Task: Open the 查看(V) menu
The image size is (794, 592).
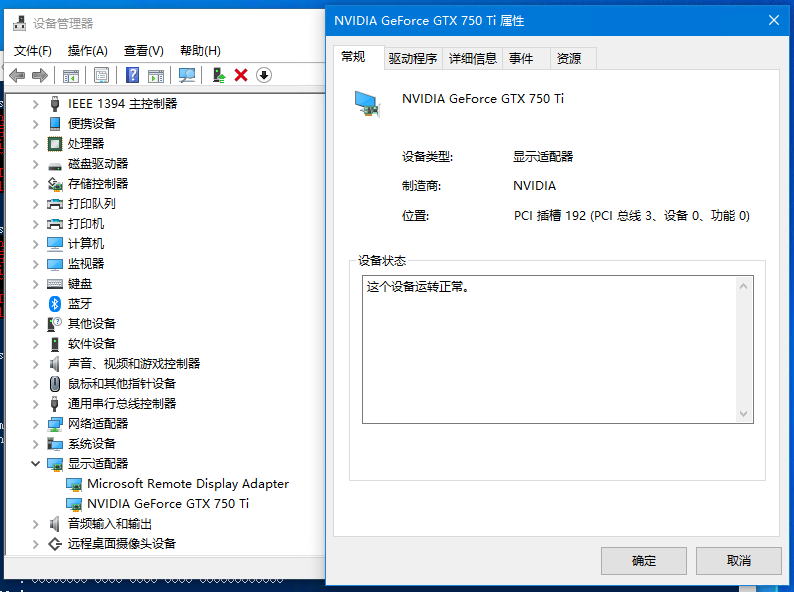Action: [143, 51]
